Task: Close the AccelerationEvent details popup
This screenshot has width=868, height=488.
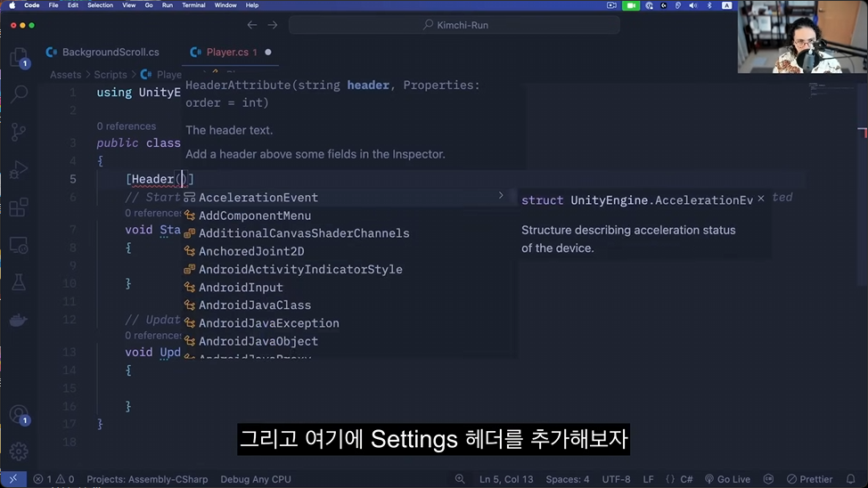Action: [x=761, y=198]
